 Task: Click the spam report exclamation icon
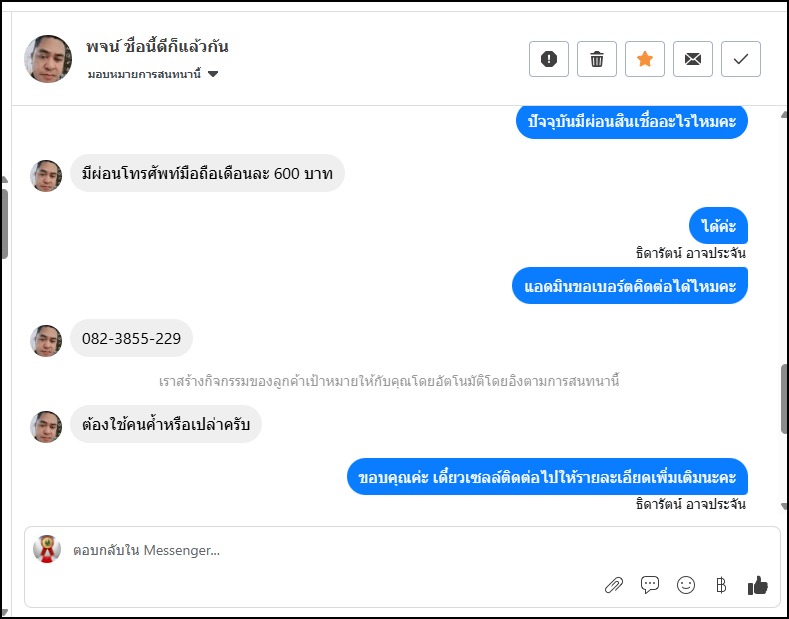point(549,59)
